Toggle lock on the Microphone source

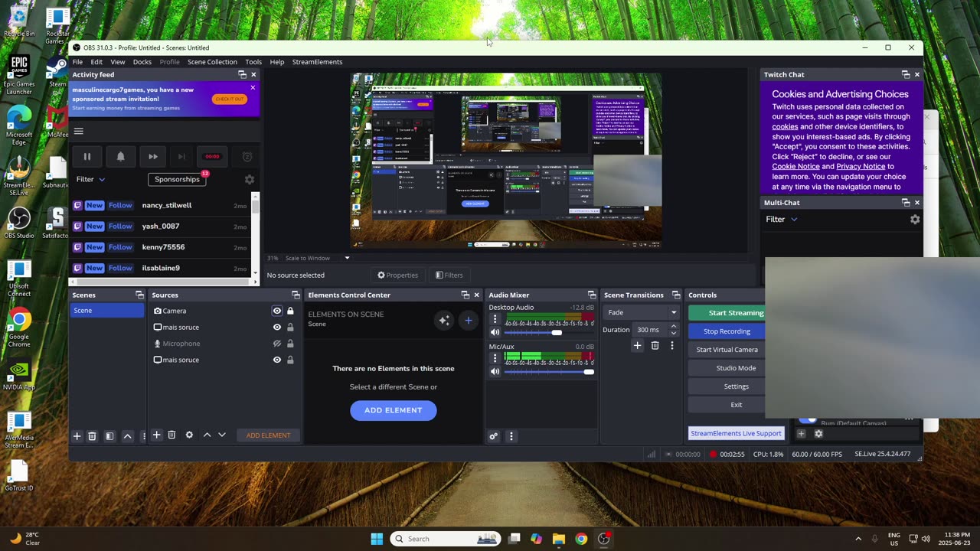290,344
